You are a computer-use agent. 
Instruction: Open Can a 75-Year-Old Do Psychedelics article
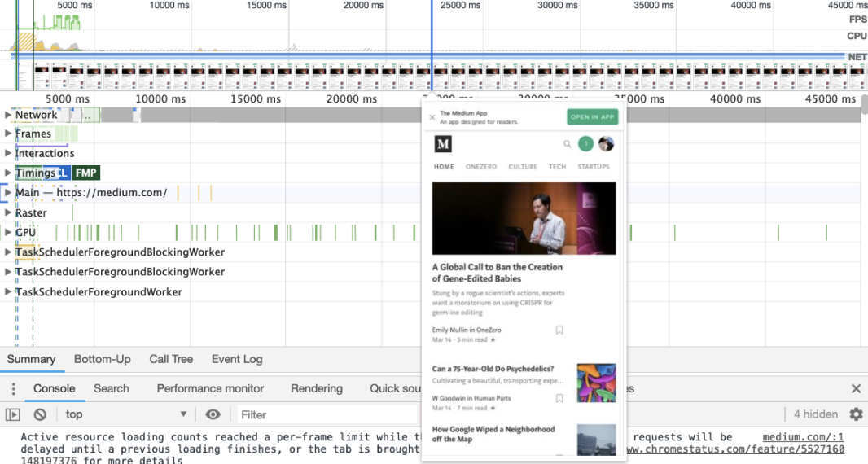pos(493,369)
